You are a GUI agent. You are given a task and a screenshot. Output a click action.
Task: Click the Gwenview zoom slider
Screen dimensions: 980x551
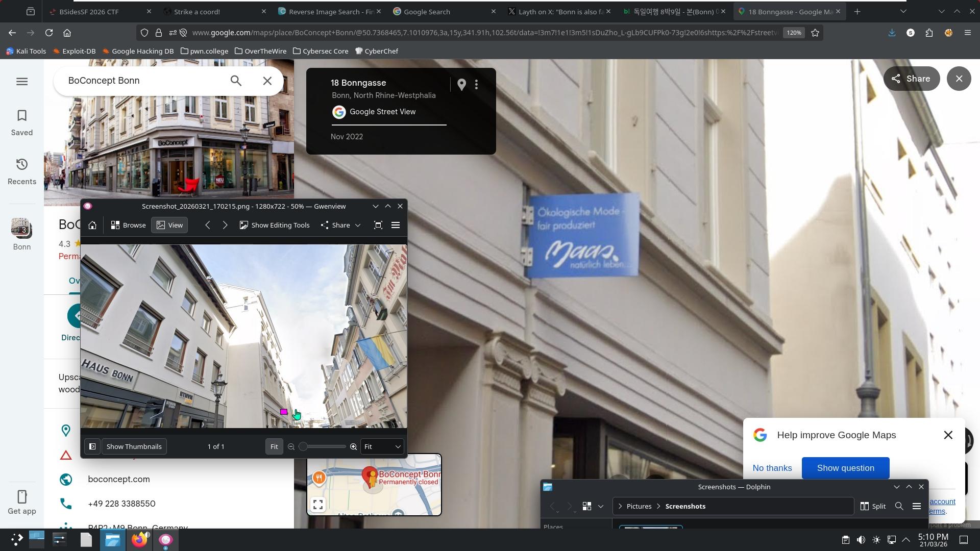coord(322,446)
